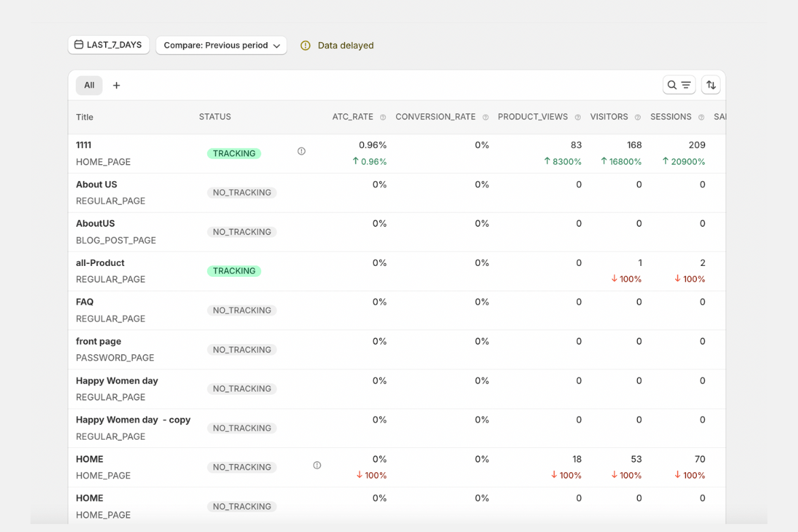
Task: Click the 70 sessions value in HOME row
Action: 700,459
